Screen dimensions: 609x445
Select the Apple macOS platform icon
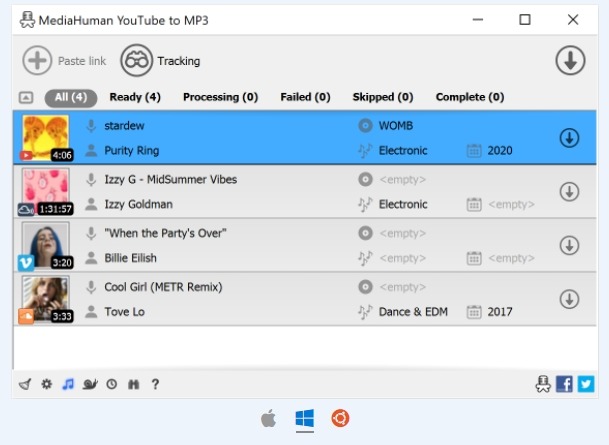pos(268,418)
